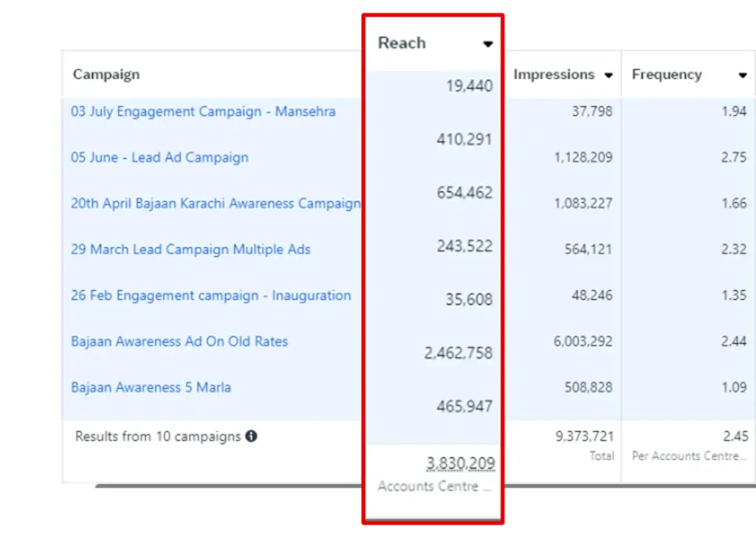The width and height of the screenshot is (756, 538).
Task: Open Bajaan Awareness Ad On Old Rates
Action: click(x=179, y=341)
